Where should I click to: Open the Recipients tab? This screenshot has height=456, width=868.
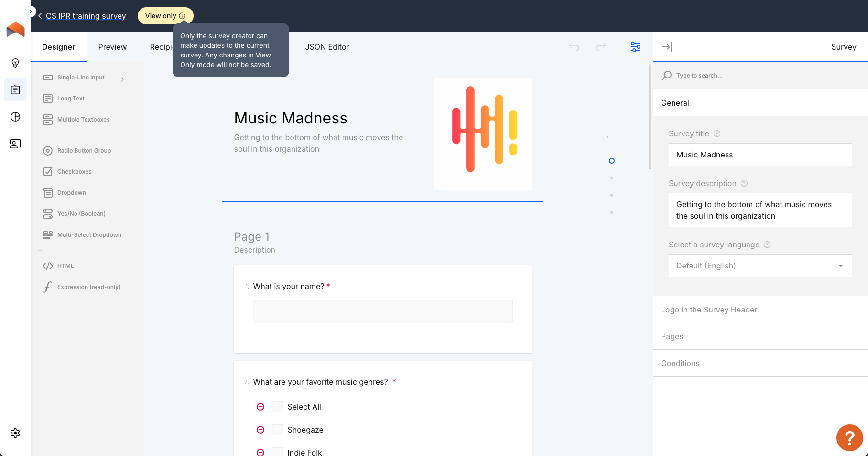coord(161,47)
